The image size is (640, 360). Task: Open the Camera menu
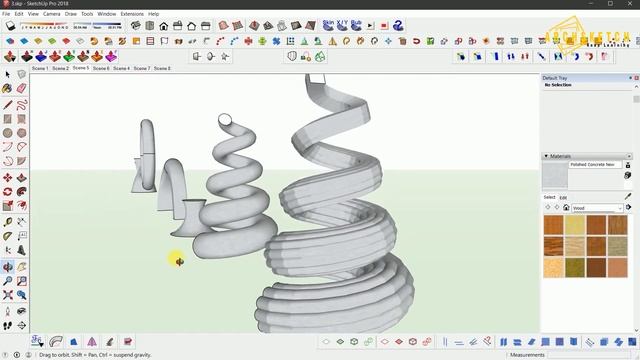click(51, 14)
